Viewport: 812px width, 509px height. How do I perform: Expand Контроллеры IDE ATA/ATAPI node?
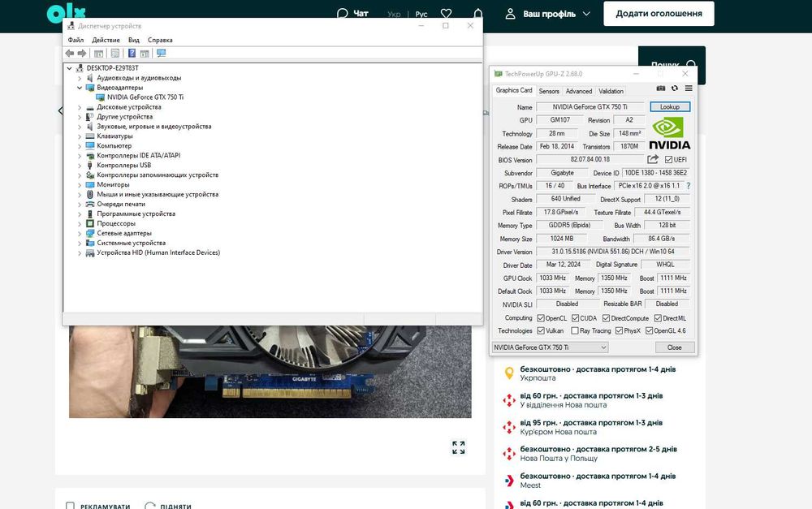[80, 156]
